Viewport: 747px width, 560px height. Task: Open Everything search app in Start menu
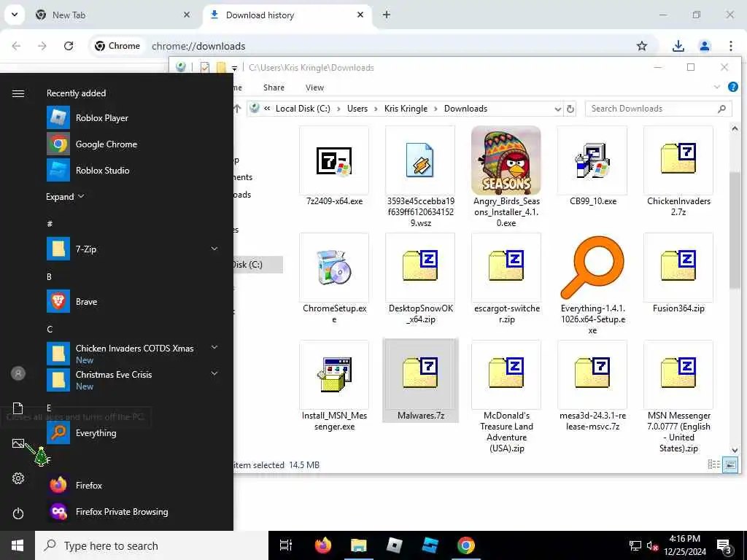tap(133, 433)
